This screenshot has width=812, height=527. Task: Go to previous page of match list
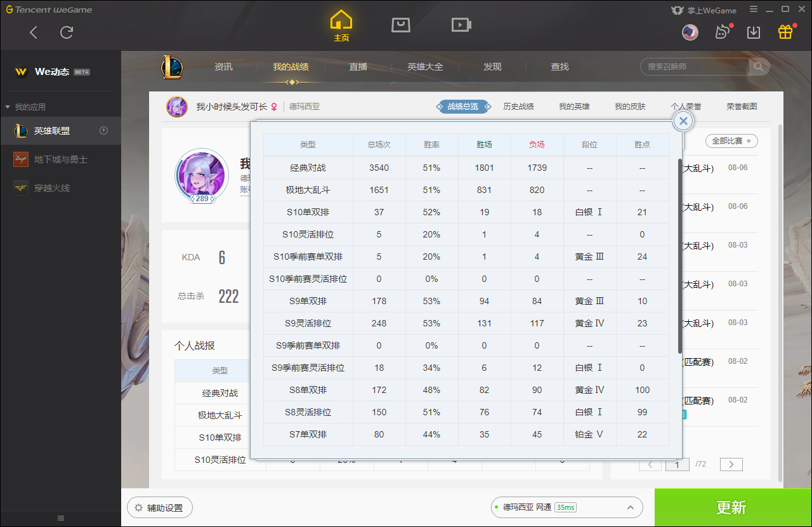650,464
